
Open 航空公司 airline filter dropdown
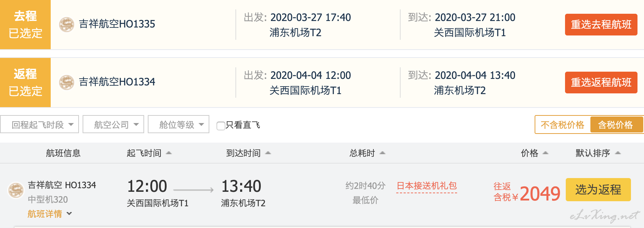(x=113, y=124)
